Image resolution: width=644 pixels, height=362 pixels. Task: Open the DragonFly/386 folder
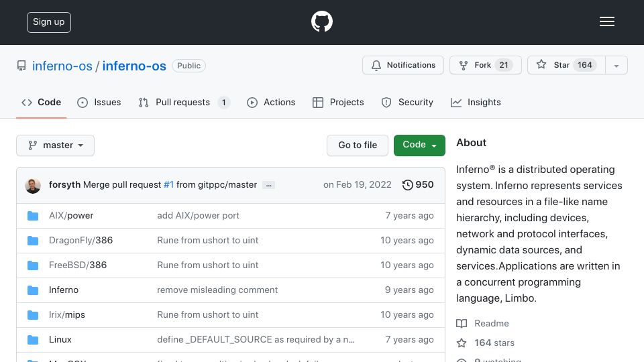point(80,240)
